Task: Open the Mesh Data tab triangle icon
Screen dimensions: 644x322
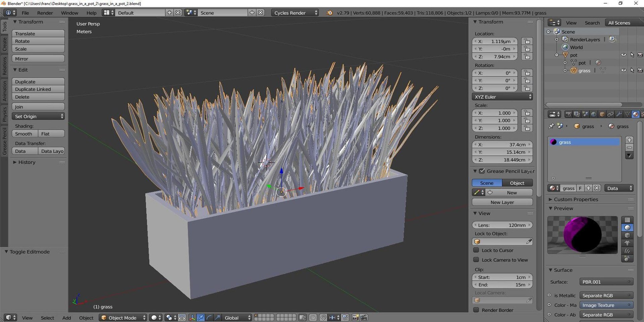Action: pos(627,114)
